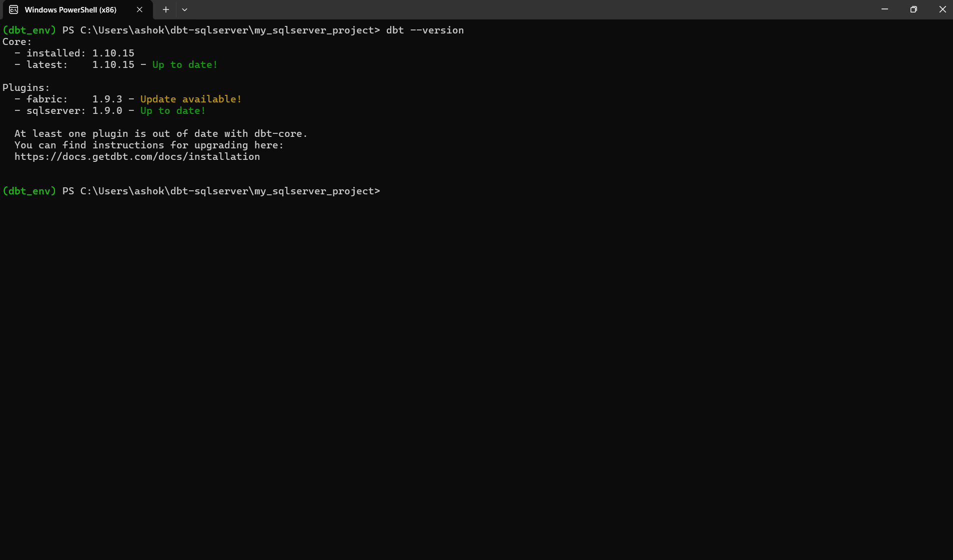The width and height of the screenshot is (953, 560).
Task: Minimize the terminal window
Action: coord(885,9)
